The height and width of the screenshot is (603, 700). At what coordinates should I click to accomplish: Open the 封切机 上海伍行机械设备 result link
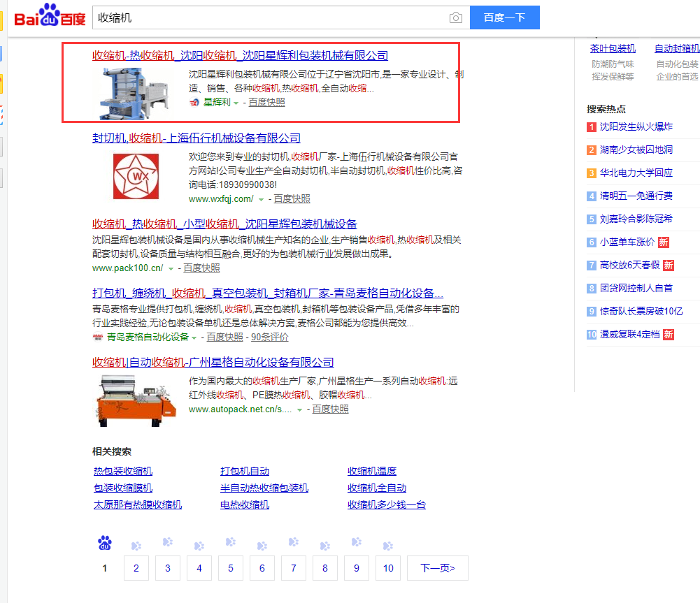click(197, 138)
